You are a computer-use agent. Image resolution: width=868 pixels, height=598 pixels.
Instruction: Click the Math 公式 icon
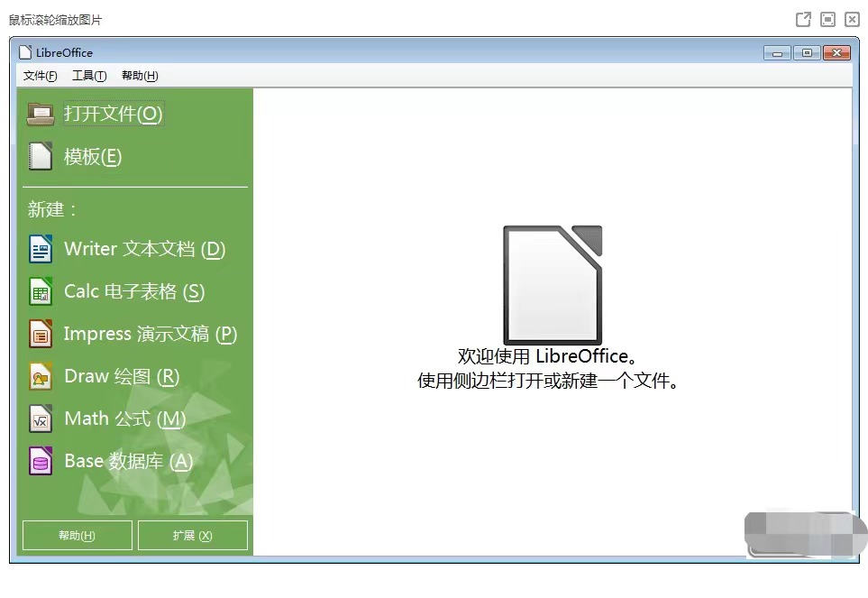pos(41,419)
